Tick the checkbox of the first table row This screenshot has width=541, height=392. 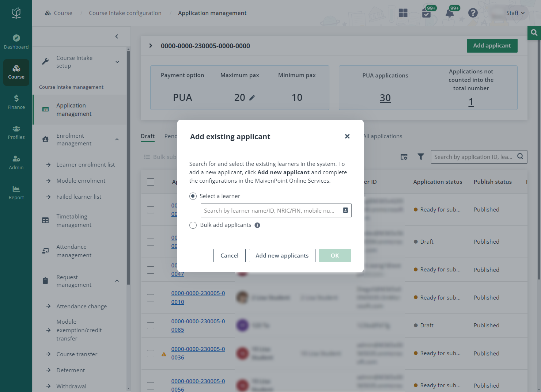(x=151, y=210)
